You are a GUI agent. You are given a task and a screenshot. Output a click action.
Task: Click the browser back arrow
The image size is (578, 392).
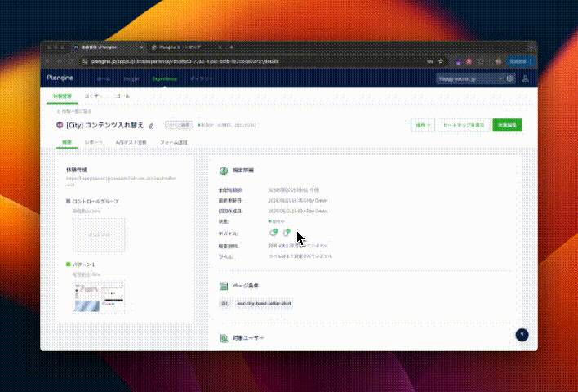pyautogui.click(x=47, y=61)
